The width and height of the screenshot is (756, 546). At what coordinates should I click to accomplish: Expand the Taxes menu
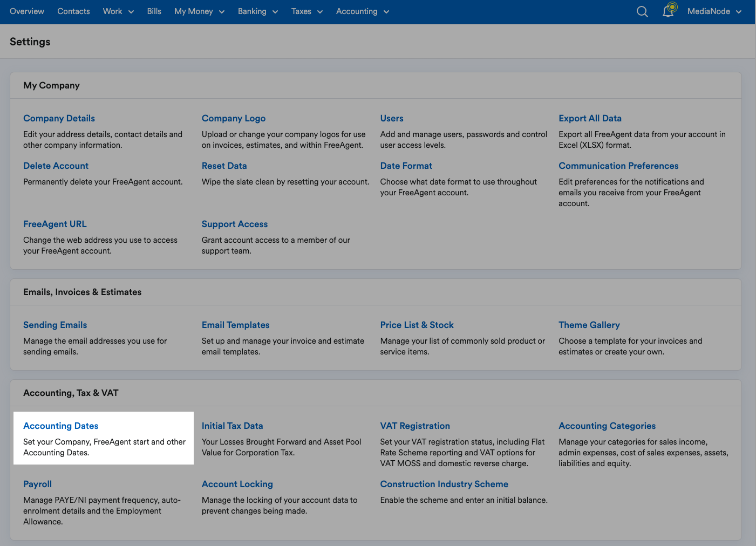click(307, 11)
